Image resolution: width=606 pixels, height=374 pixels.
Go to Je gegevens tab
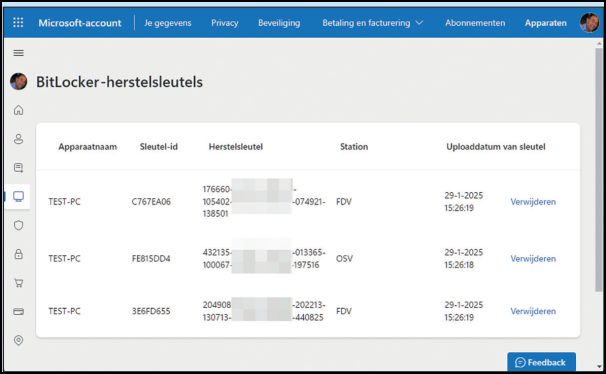click(168, 23)
